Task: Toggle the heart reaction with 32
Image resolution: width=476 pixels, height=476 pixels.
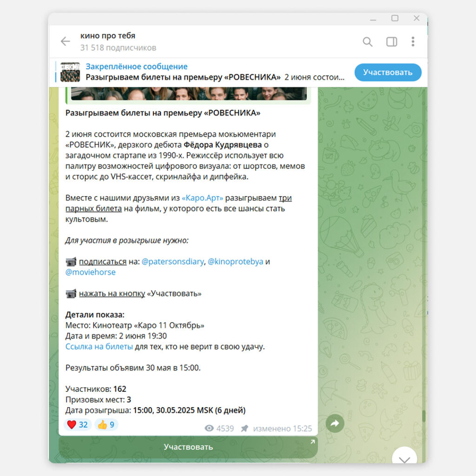Action: pos(78,424)
